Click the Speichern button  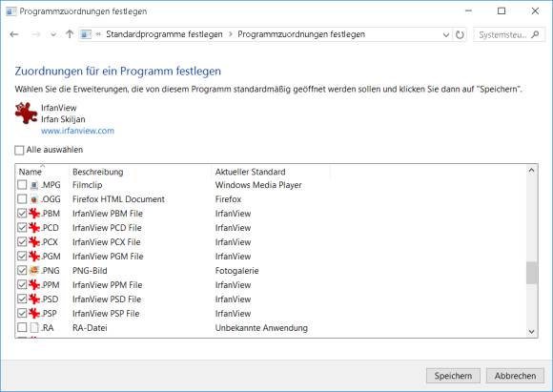[x=453, y=376]
